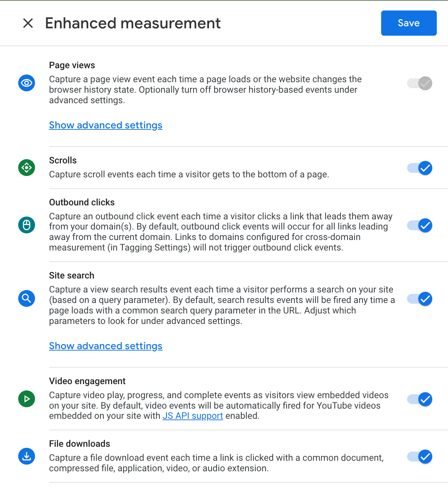The height and width of the screenshot is (494, 448).
Task: Show advanced settings under Site search
Action: (x=106, y=346)
